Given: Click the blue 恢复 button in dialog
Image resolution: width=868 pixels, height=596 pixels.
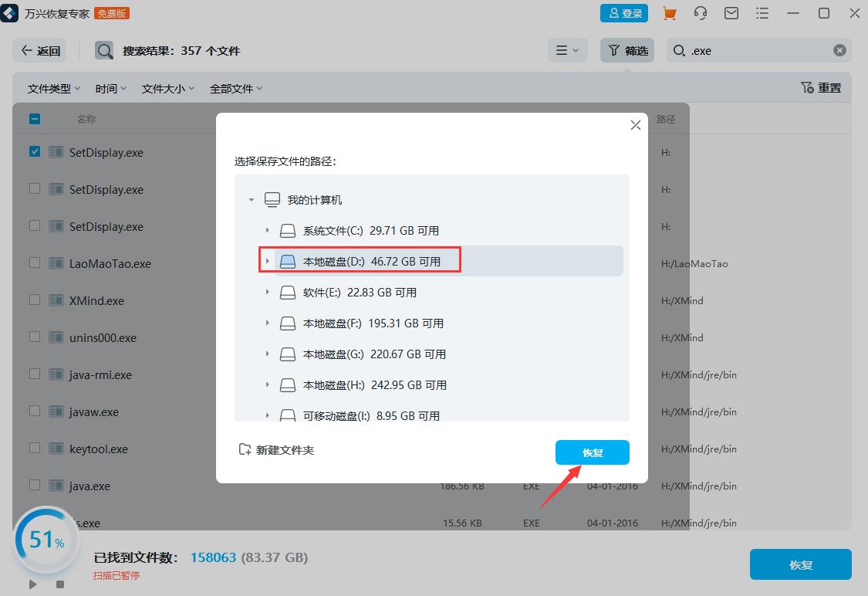Looking at the screenshot, I should pos(592,453).
